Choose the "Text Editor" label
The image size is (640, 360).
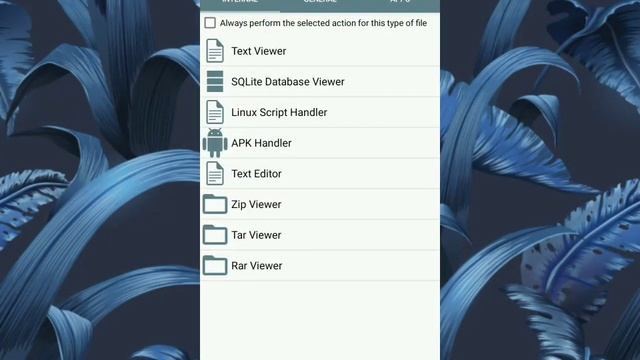click(256, 173)
